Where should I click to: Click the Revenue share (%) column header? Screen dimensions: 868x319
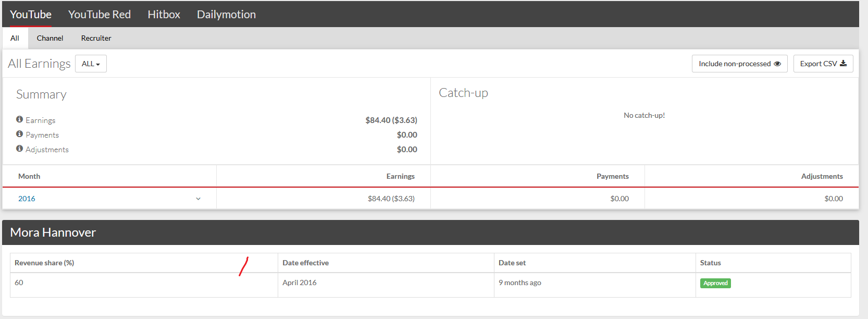(44, 263)
